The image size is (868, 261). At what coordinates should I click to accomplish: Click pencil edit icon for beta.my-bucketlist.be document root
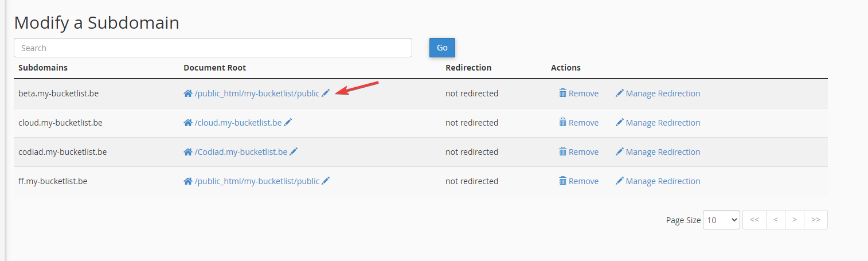point(326,94)
